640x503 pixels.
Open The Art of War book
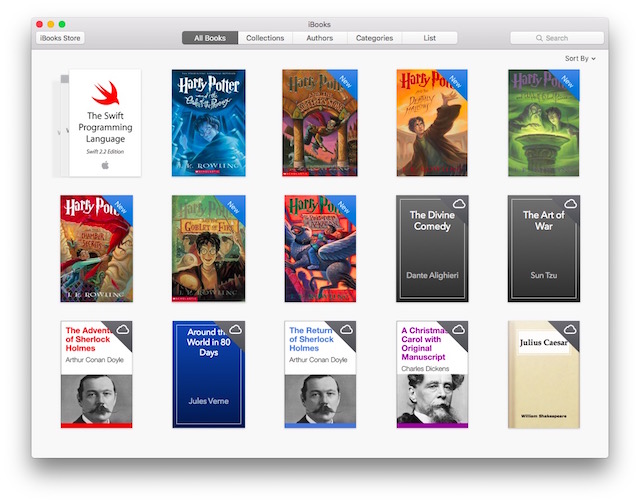tap(544, 249)
